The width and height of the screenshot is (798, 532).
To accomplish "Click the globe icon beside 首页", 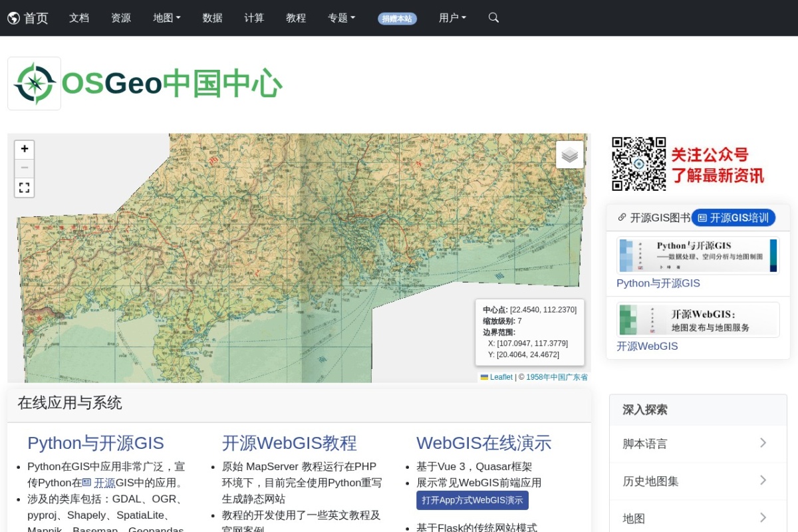I will [x=13, y=18].
